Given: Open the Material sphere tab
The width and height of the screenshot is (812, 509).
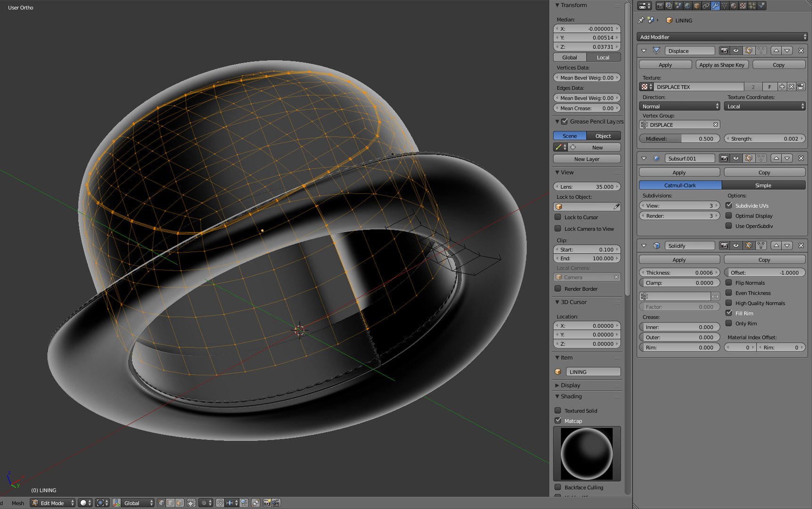Looking at the screenshot, I should (734, 6).
